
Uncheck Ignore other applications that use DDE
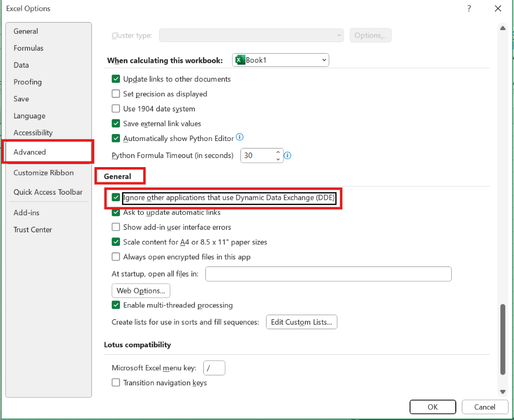(x=116, y=198)
